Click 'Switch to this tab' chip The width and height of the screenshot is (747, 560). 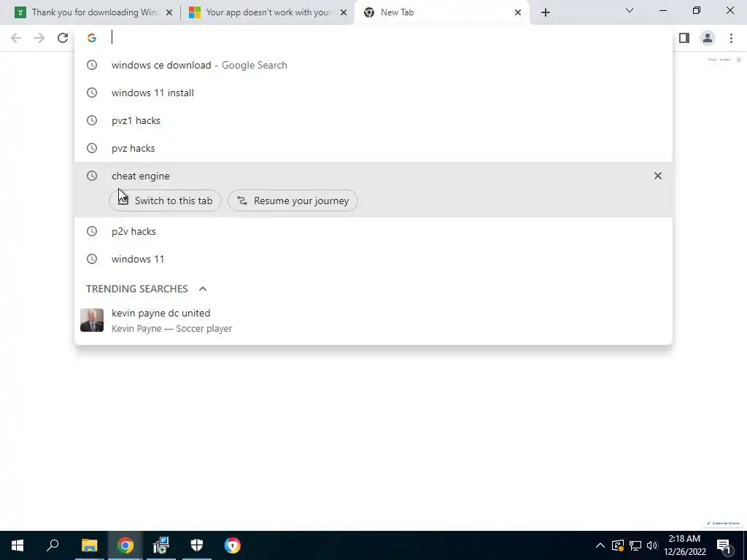(165, 201)
